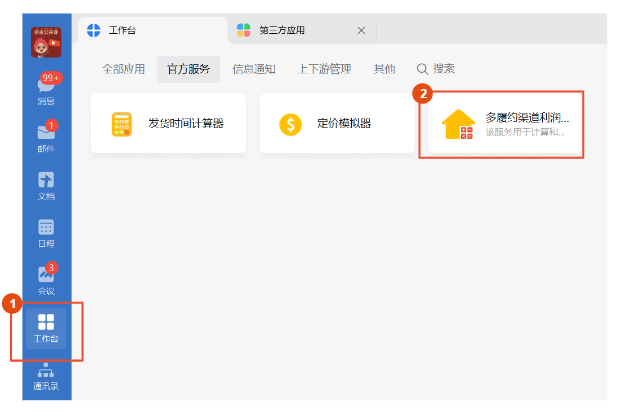Open 日程 calendar in the sidebar
Viewport: 620px width, 420px height.
[46, 232]
